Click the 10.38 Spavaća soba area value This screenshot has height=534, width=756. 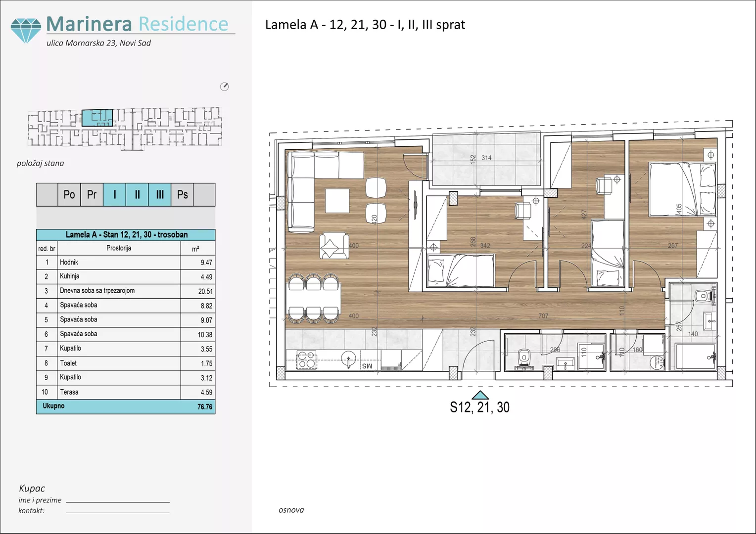[x=205, y=335]
